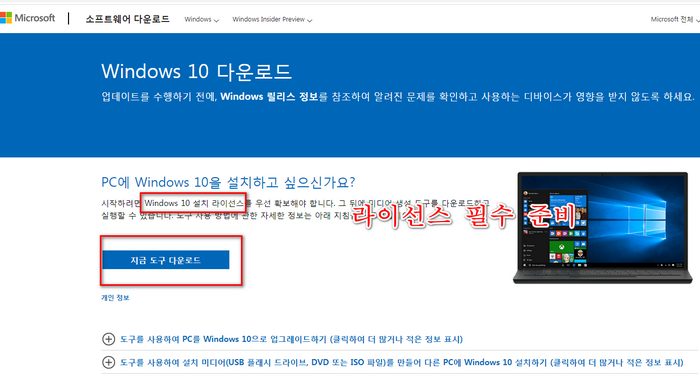Click the Windows 10 laptop image

pyautogui.click(x=602, y=228)
